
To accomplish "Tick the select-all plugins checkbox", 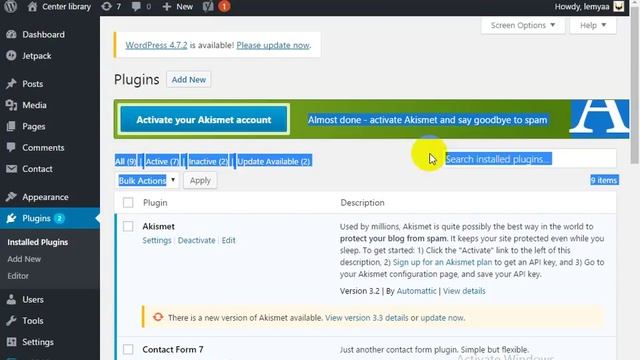I will point(128,202).
